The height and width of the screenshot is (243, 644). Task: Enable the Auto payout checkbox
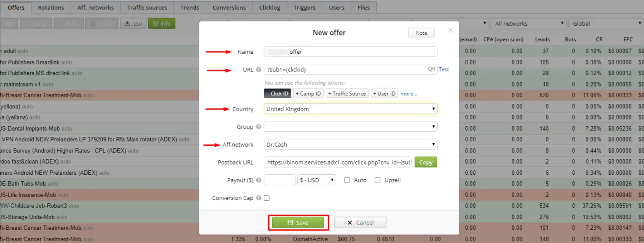(347, 180)
